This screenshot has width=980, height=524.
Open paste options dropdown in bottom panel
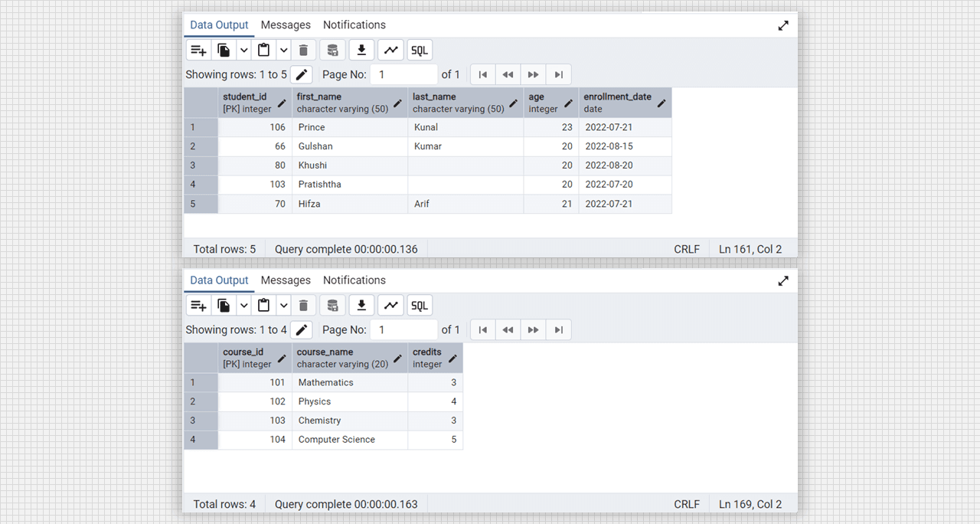[283, 306]
